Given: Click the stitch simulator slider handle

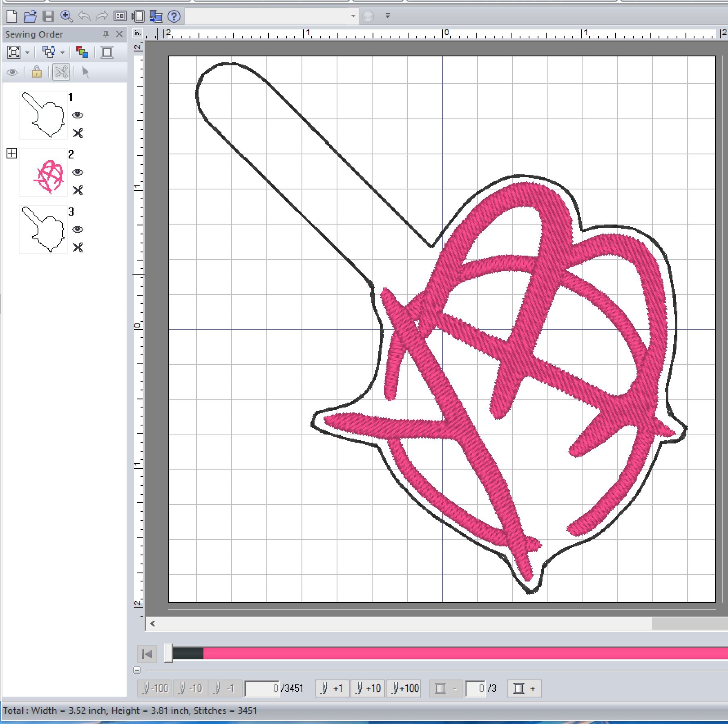Looking at the screenshot, I should (x=168, y=653).
